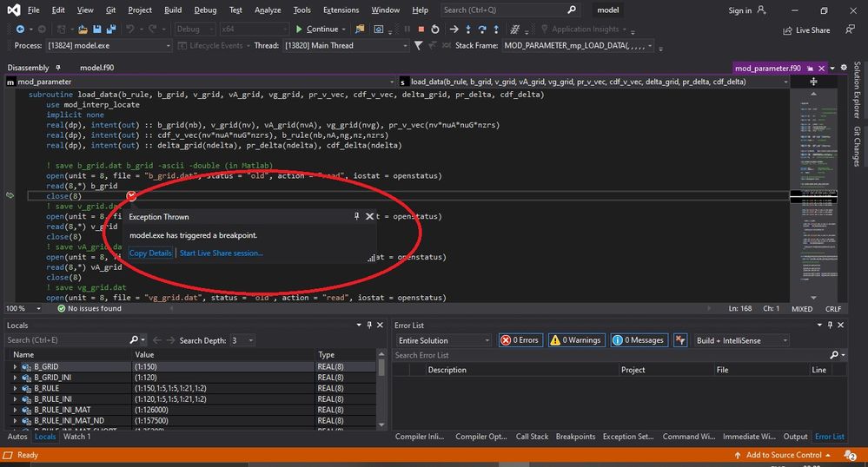Click the notifications icon in status bar

point(850,456)
